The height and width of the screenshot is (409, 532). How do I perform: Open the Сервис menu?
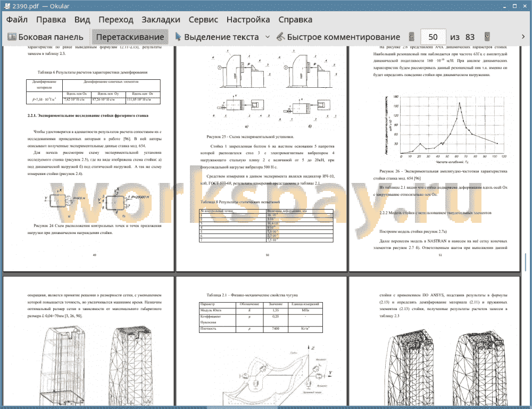pos(203,20)
